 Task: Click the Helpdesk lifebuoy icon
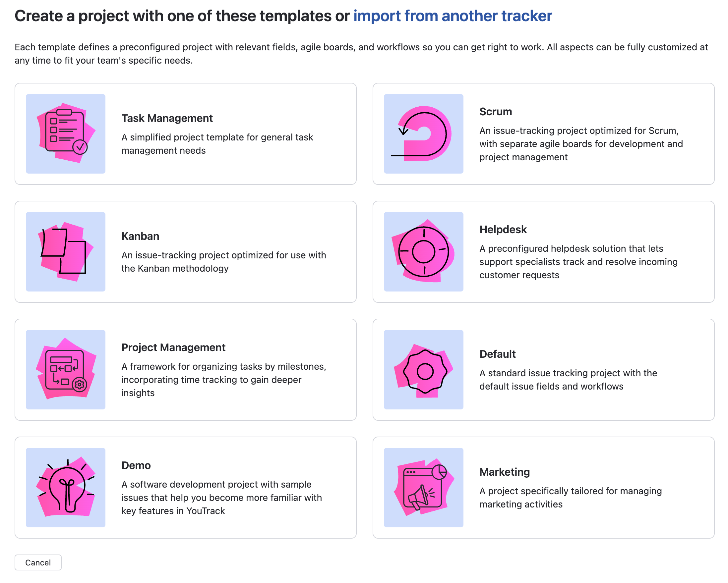(424, 251)
